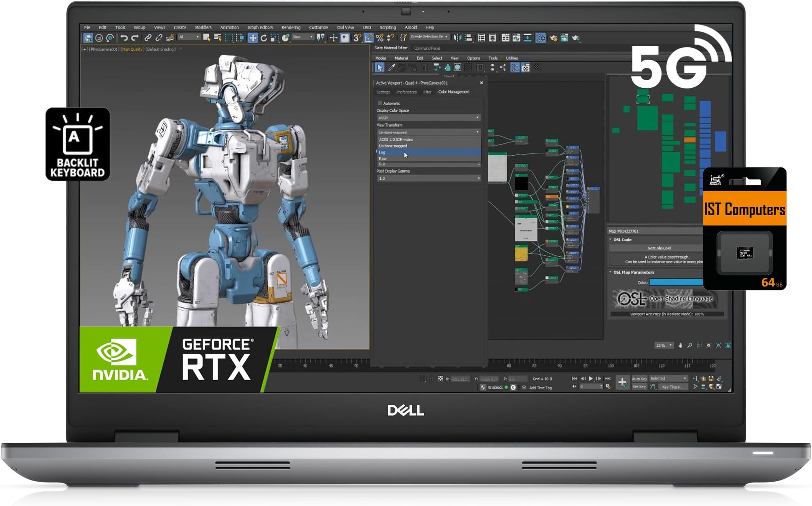Image resolution: width=812 pixels, height=506 pixels.
Task: Switch to the Preferences tab
Action: (406, 92)
